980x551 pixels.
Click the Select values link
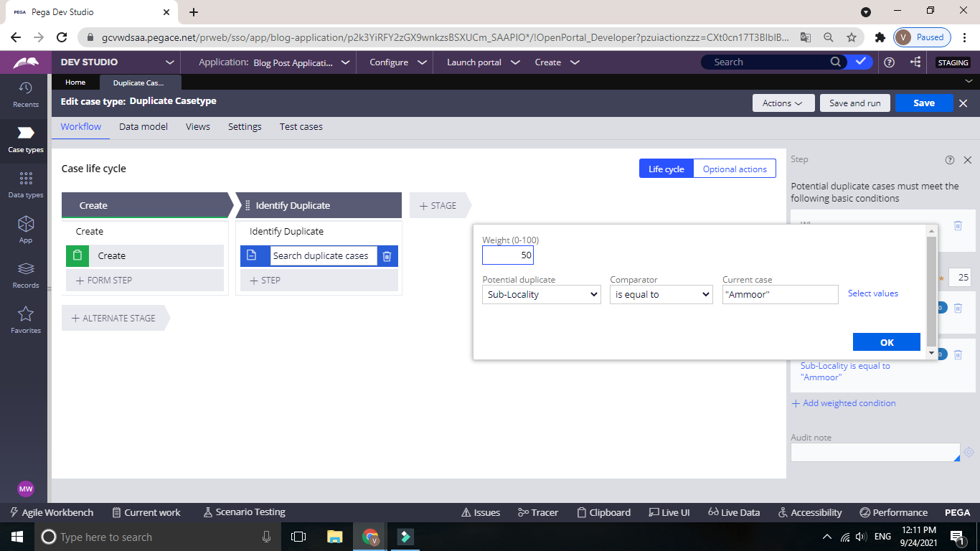pyautogui.click(x=873, y=293)
